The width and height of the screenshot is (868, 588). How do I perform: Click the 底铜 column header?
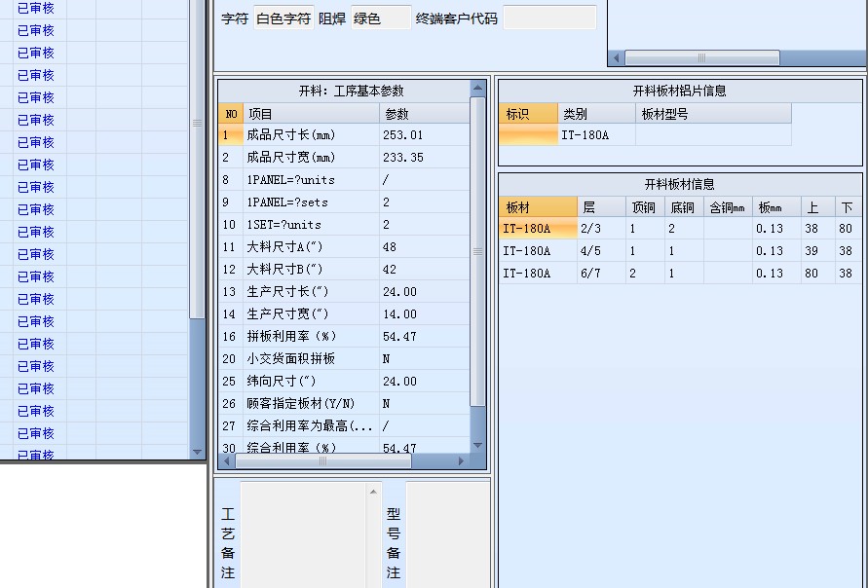click(684, 207)
